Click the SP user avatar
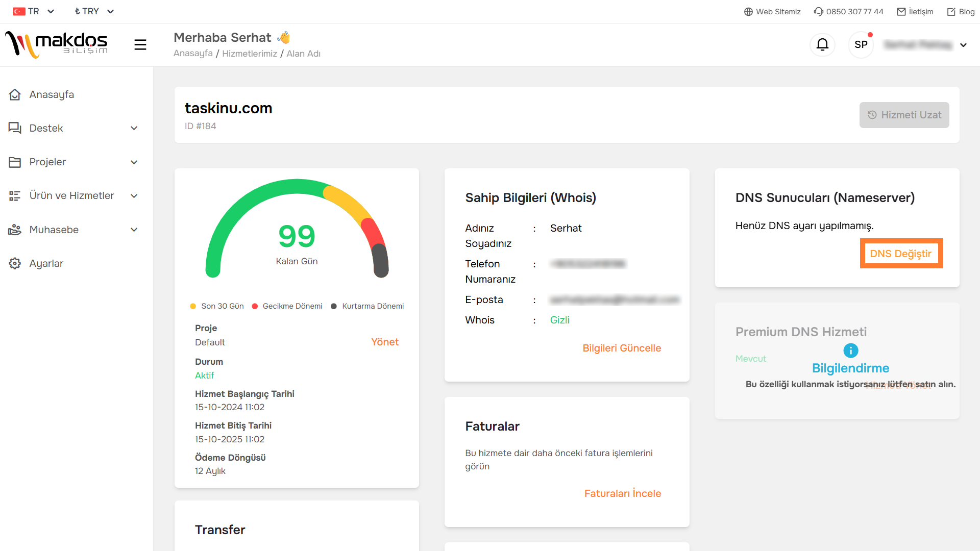 click(861, 44)
